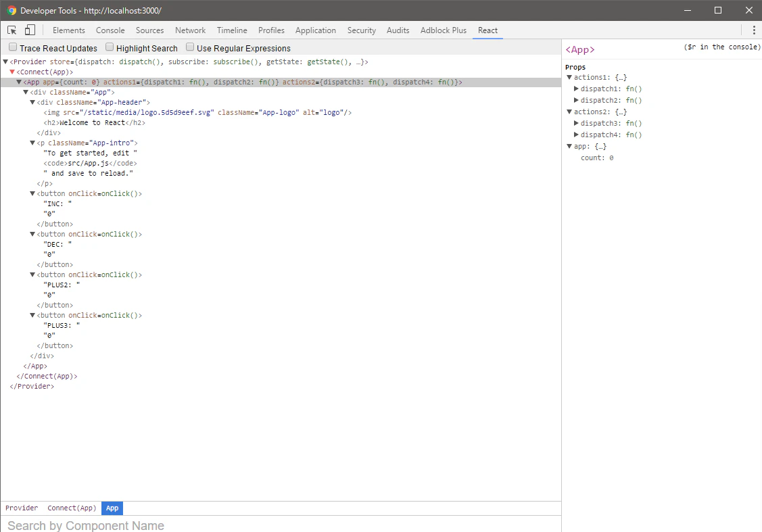Select Connect(App) in the breadcrumb bar

[x=72, y=508]
